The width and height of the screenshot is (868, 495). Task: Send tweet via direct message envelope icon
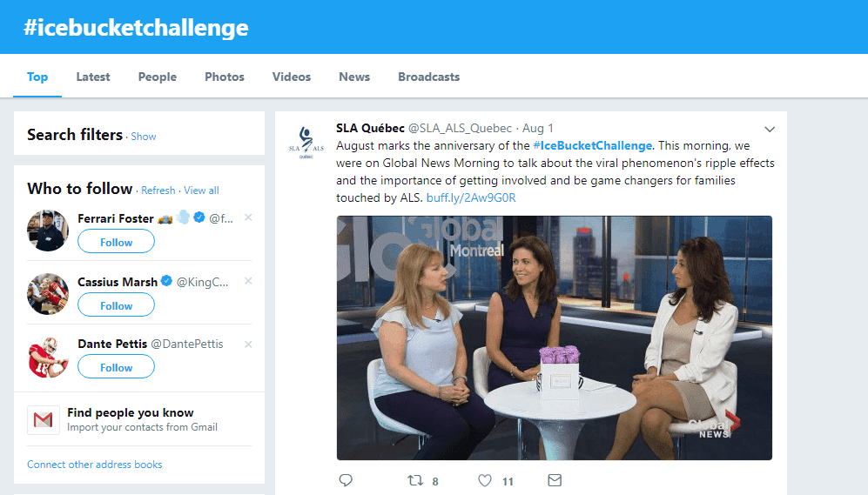pos(554,480)
